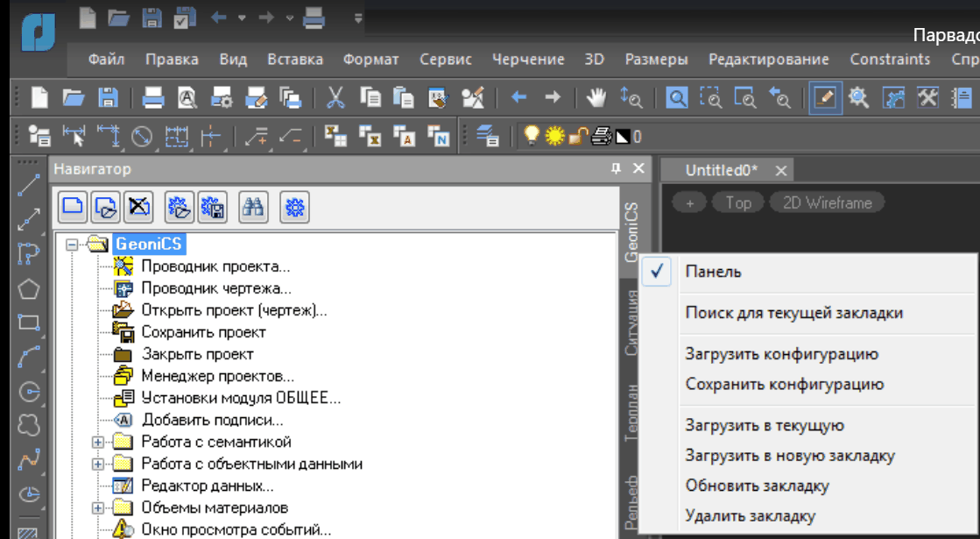Click the Pan hand tool icon
980x539 pixels.
tap(596, 97)
